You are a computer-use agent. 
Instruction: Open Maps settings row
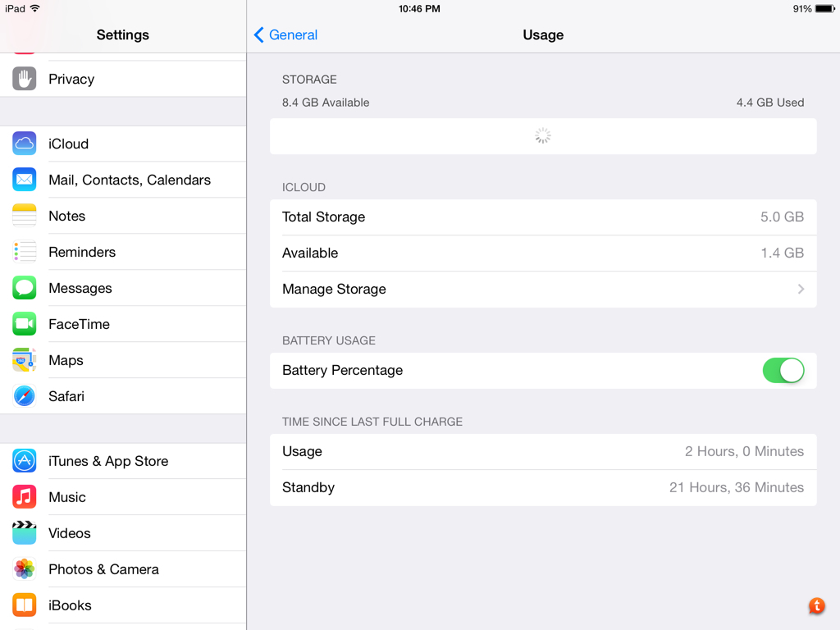(x=123, y=360)
